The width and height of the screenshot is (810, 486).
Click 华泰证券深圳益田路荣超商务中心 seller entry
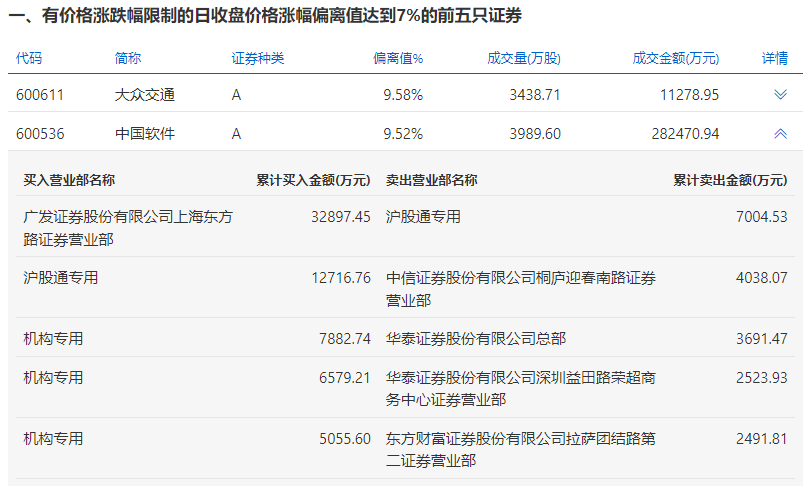tap(521, 388)
